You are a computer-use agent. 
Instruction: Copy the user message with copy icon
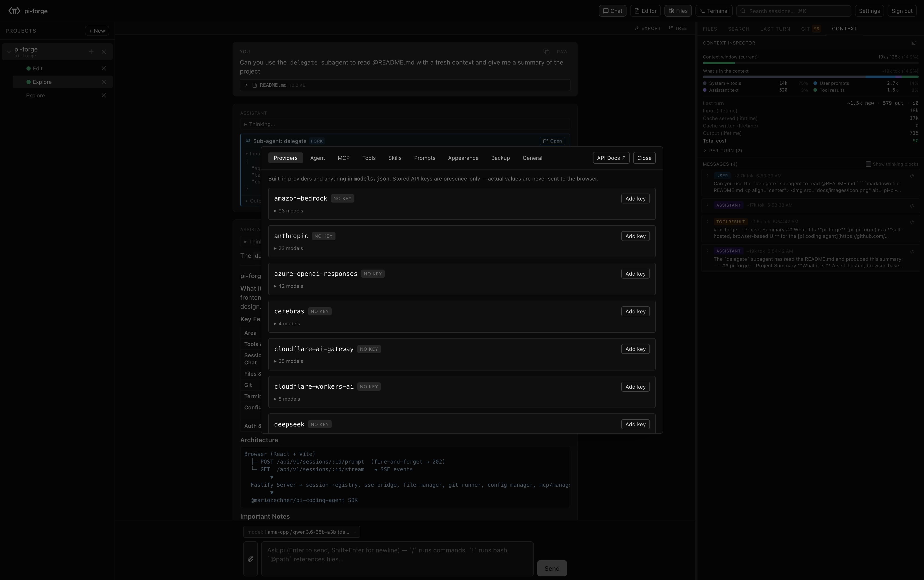pos(546,52)
